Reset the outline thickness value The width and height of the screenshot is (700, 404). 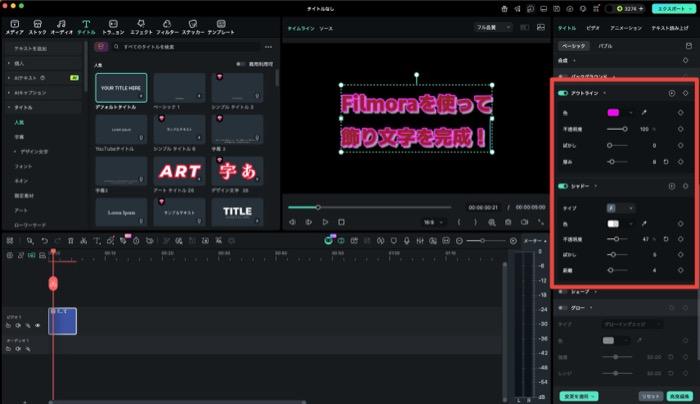click(x=666, y=162)
